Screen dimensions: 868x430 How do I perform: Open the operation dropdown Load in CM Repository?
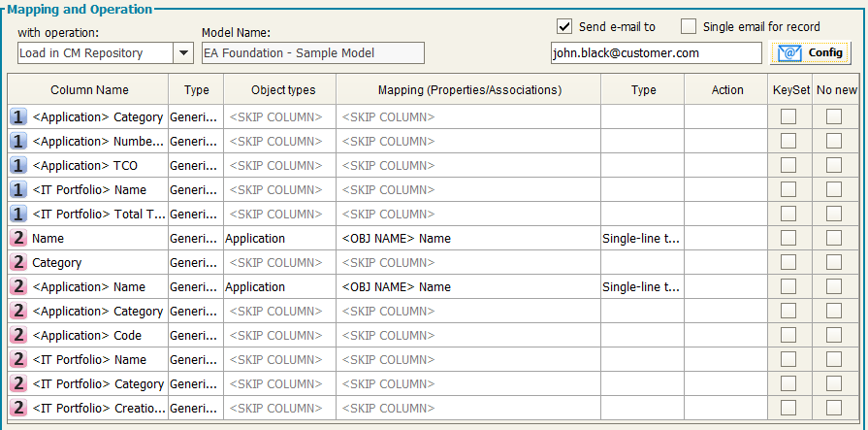coord(183,53)
